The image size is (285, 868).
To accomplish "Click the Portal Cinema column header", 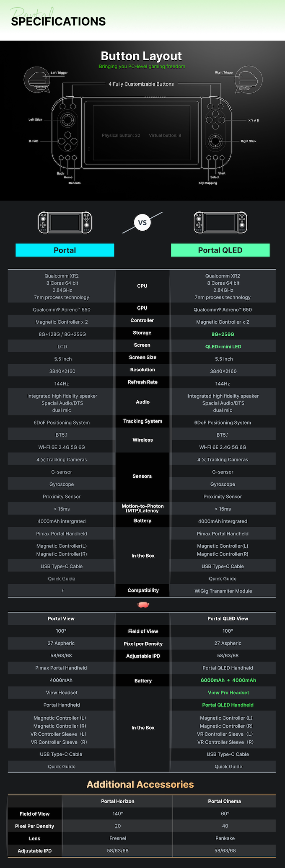I will click(x=225, y=801).
